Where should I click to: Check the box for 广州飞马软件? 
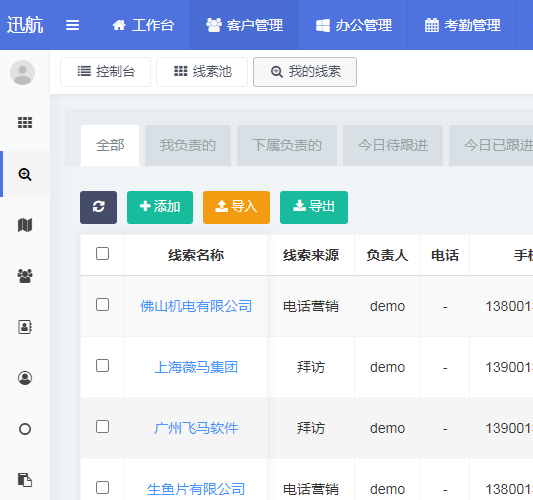coord(102,427)
